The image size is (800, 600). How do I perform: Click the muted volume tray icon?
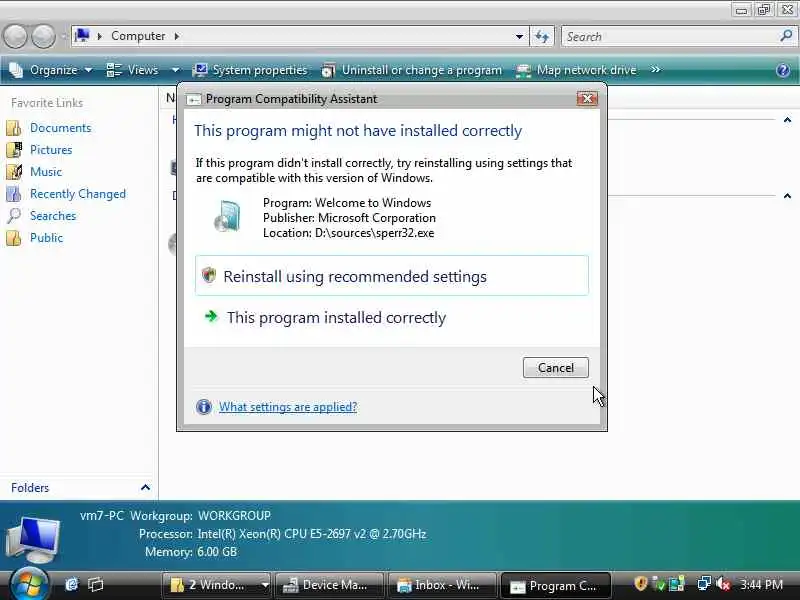[x=723, y=584]
